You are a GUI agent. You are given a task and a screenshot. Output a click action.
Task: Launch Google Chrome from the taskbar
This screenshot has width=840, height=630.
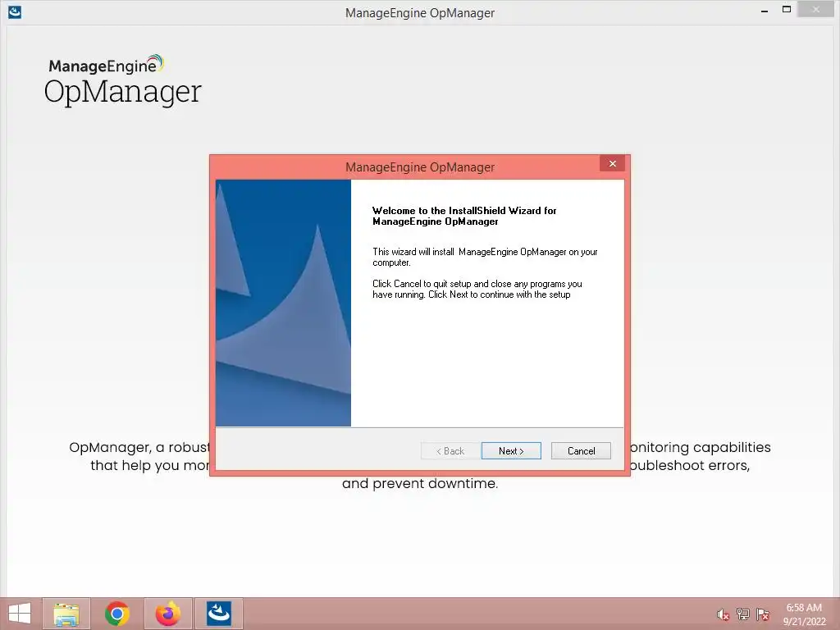click(x=117, y=614)
